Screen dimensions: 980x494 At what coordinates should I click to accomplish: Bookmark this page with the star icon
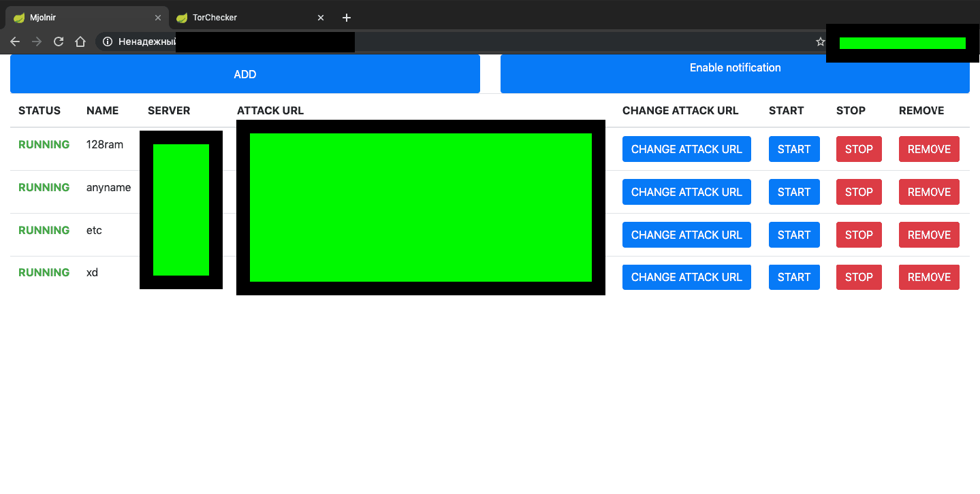click(x=820, y=42)
